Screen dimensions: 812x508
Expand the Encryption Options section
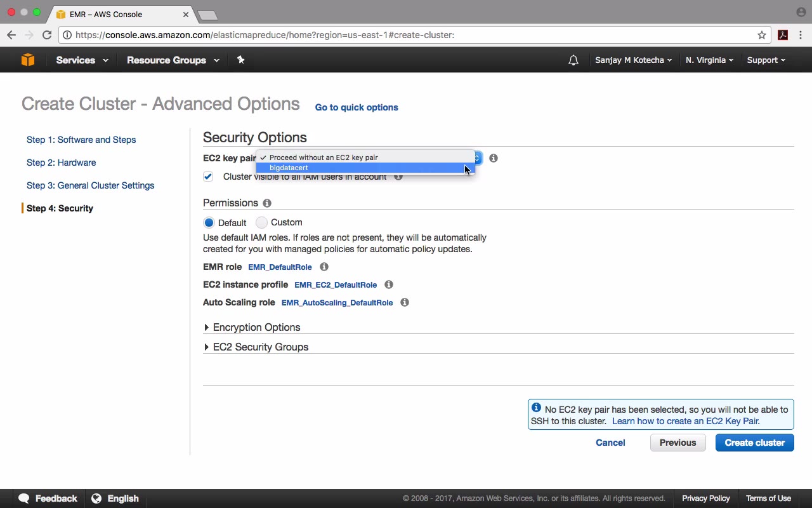(x=256, y=328)
